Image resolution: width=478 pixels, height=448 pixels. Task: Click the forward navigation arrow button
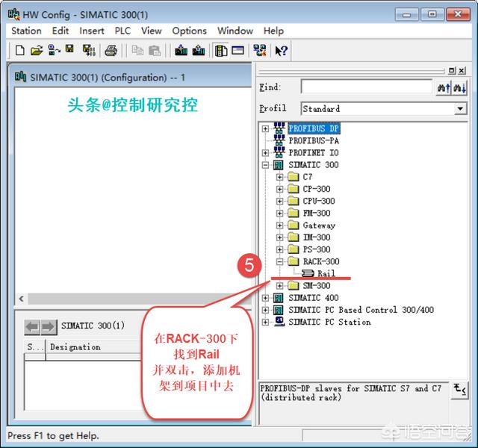click(48, 326)
